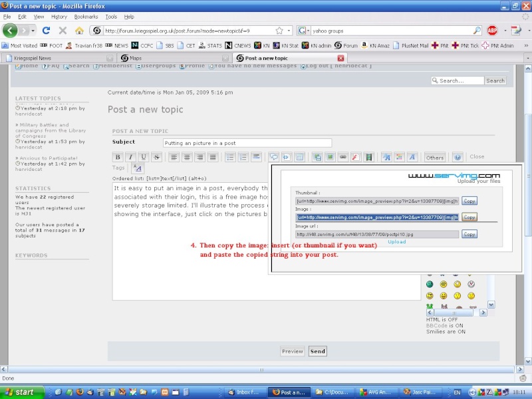
Task: Open the History menu
Action: click(x=59, y=17)
